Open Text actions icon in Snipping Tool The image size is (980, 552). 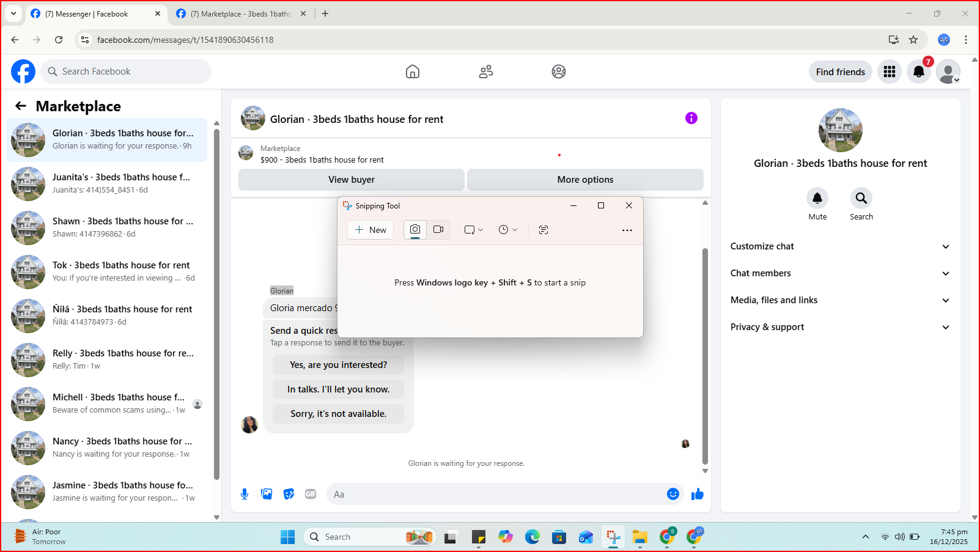pos(543,230)
